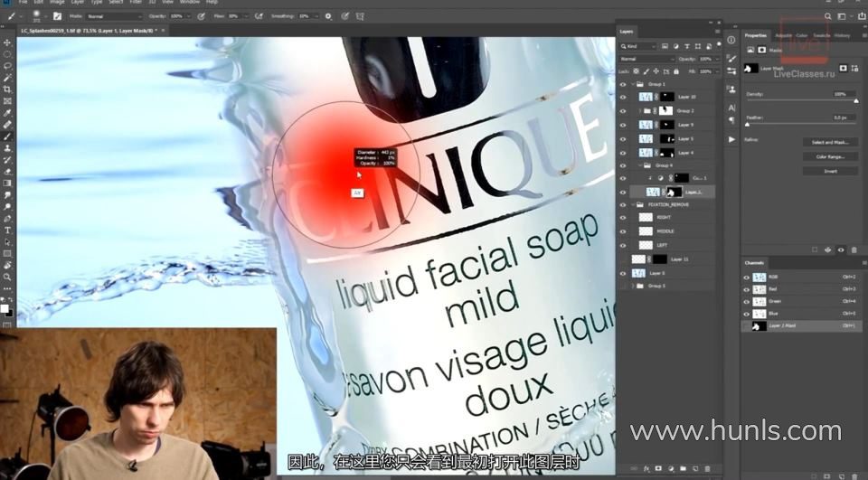Filter layers by type layer icon
The width and height of the screenshot is (868, 480).
[x=687, y=46]
